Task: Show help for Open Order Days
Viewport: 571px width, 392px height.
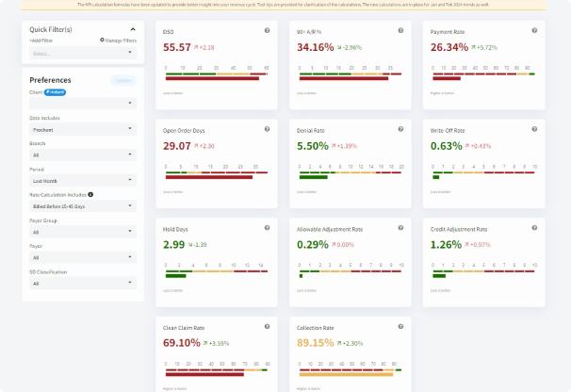Action: [x=268, y=130]
